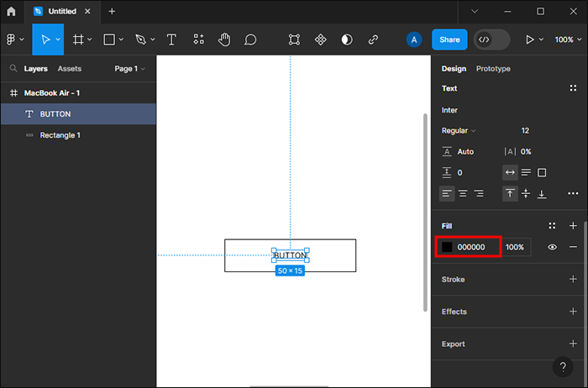The width and height of the screenshot is (588, 388).
Task: Expand the Page 1 dropdown
Action: click(129, 69)
